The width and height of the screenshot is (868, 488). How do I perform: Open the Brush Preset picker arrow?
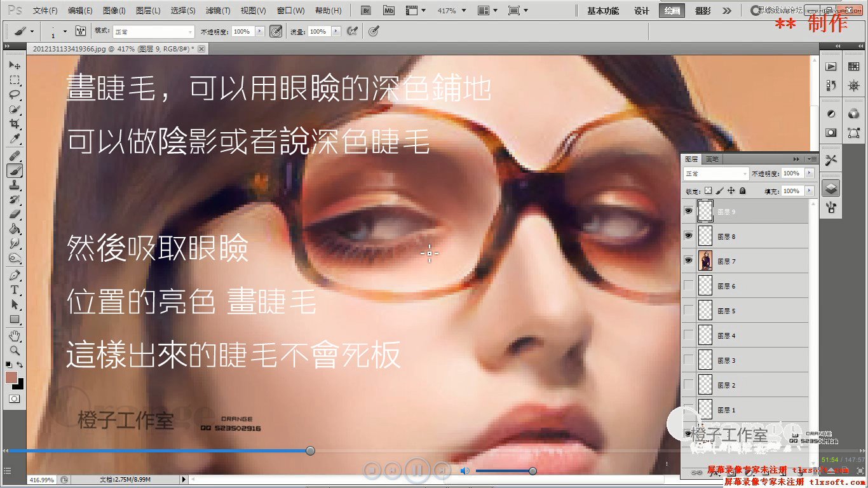65,31
